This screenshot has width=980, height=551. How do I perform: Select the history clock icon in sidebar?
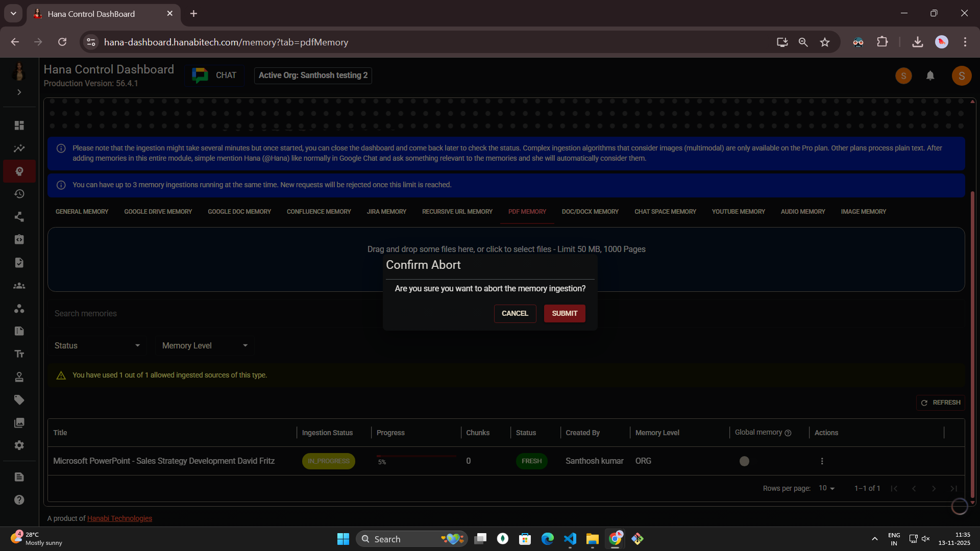[x=19, y=194]
